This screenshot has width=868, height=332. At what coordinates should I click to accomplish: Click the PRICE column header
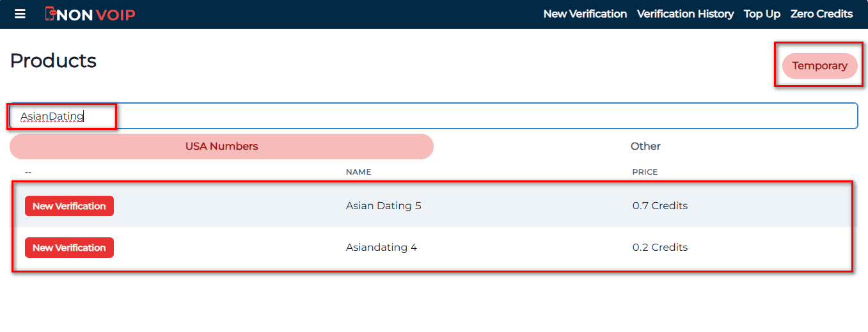[x=645, y=172]
